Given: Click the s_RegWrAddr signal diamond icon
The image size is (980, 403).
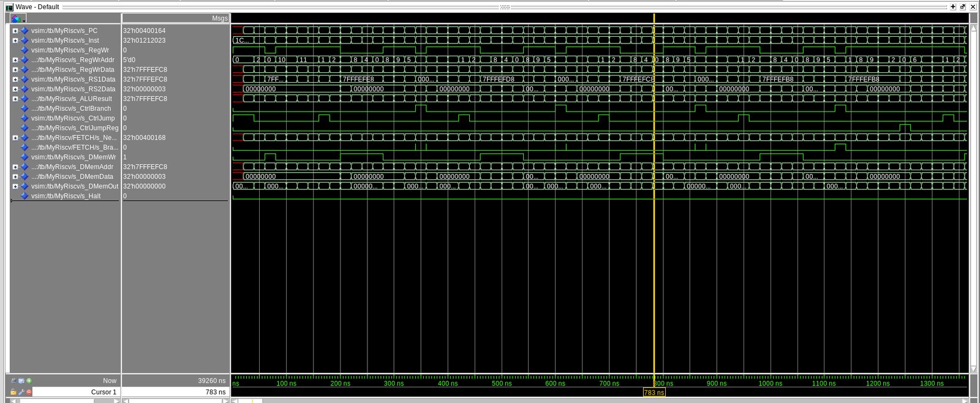Looking at the screenshot, I should point(24,60).
